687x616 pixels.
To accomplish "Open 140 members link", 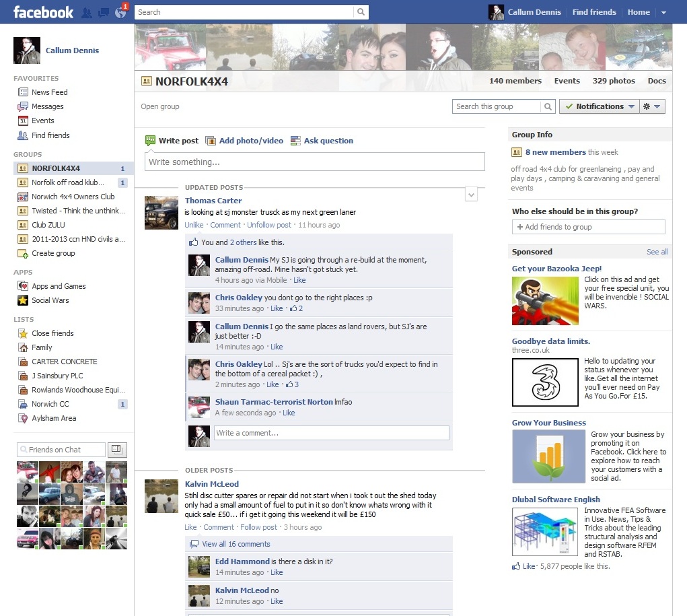I will [515, 81].
